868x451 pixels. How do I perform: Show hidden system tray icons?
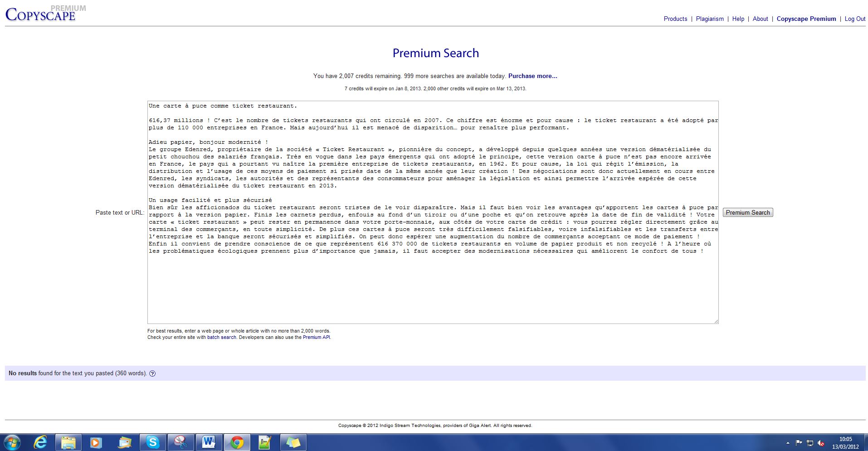pyautogui.click(x=788, y=443)
